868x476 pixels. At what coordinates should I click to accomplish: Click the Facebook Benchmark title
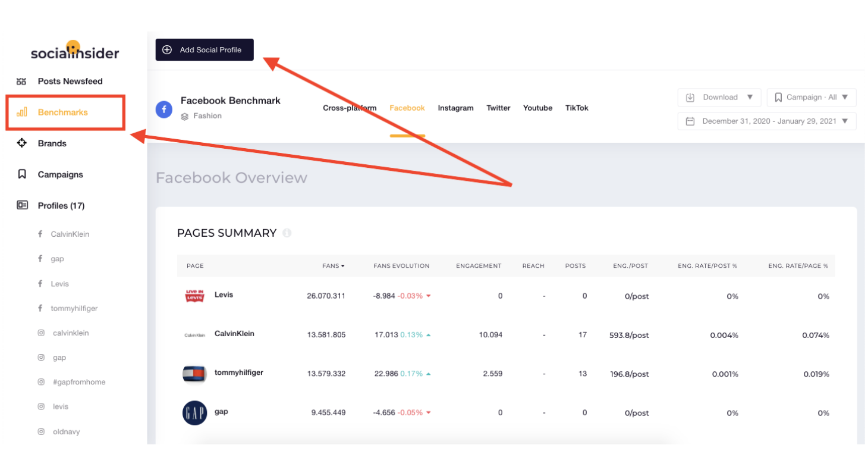[231, 101]
